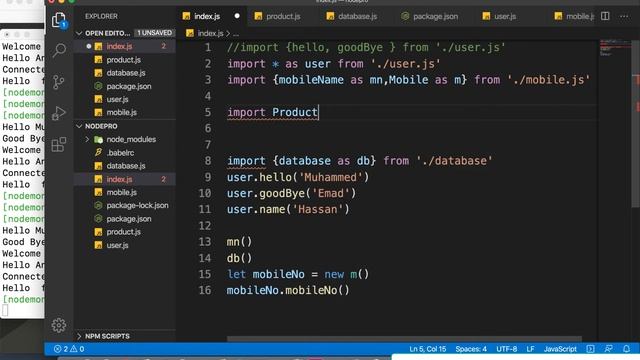The height and width of the screenshot is (360, 640).
Task: Click the notifications bell in status bar
Action: pos(627,349)
